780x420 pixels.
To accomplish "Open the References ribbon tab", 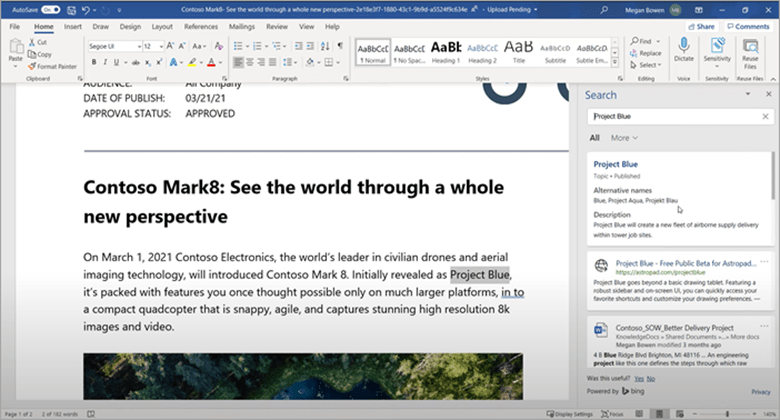I will click(x=201, y=27).
